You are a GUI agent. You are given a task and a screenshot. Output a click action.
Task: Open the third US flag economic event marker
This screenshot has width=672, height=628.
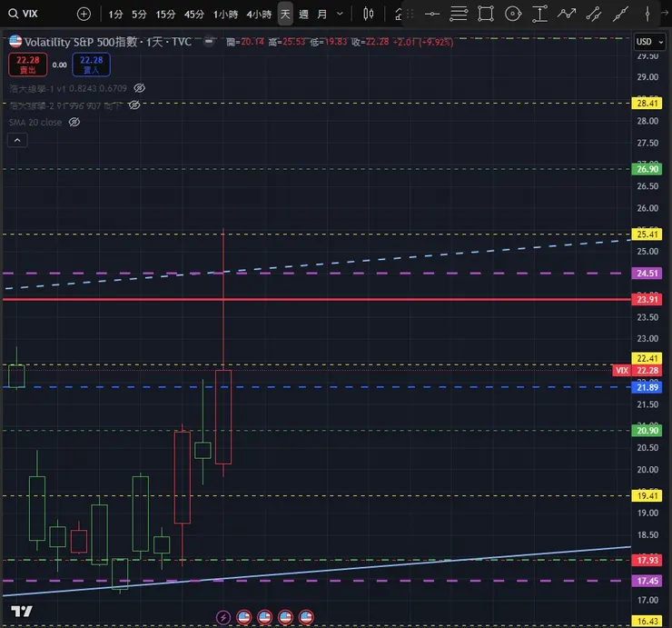tap(285, 617)
